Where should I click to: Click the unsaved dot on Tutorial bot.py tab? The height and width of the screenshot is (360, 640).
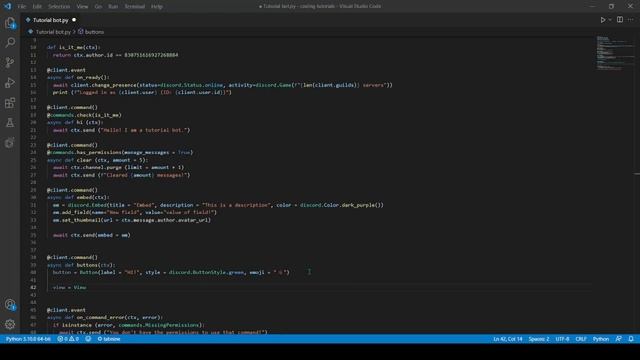click(x=74, y=20)
